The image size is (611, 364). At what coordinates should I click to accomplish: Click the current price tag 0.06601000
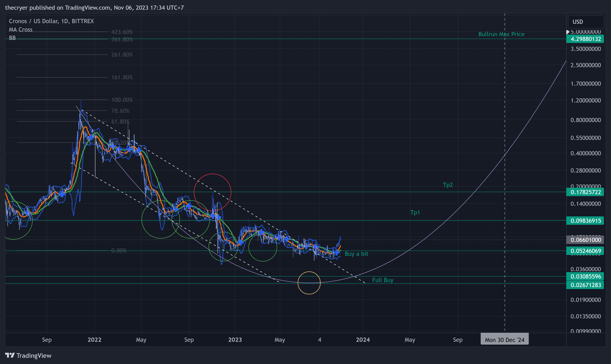tap(585, 240)
